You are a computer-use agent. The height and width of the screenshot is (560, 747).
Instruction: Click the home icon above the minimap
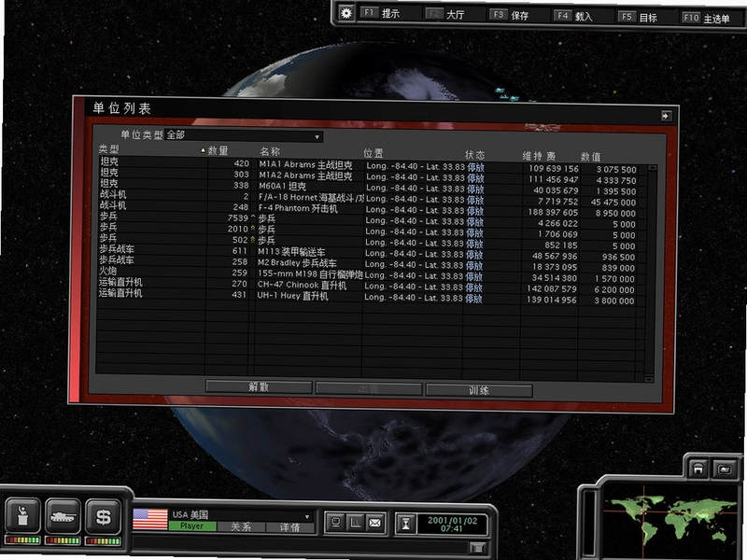click(x=698, y=469)
